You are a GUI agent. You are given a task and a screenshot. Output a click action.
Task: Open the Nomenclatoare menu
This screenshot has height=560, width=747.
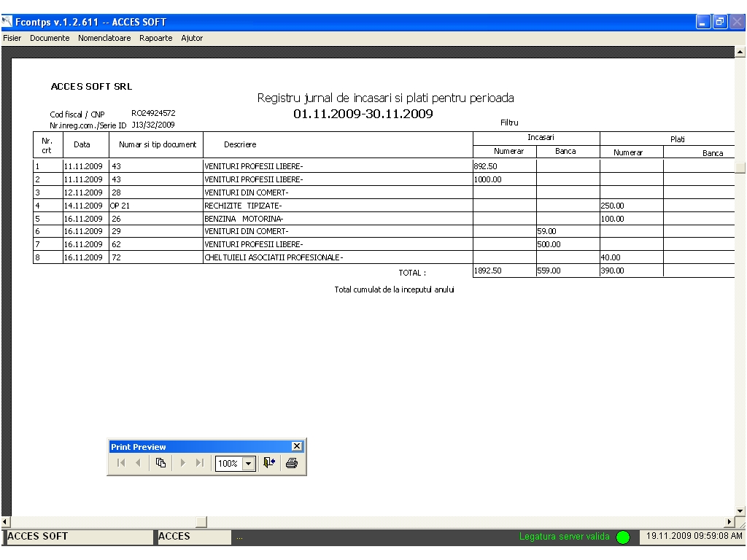104,38
